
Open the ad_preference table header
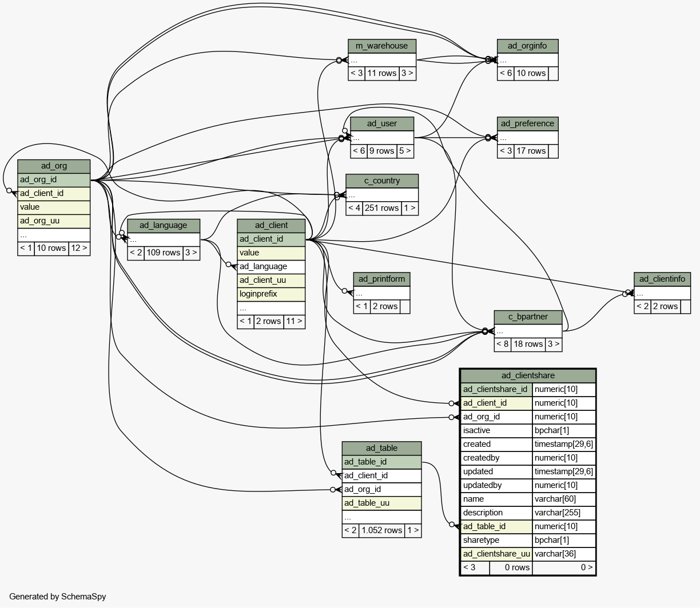tap(527, 123)
